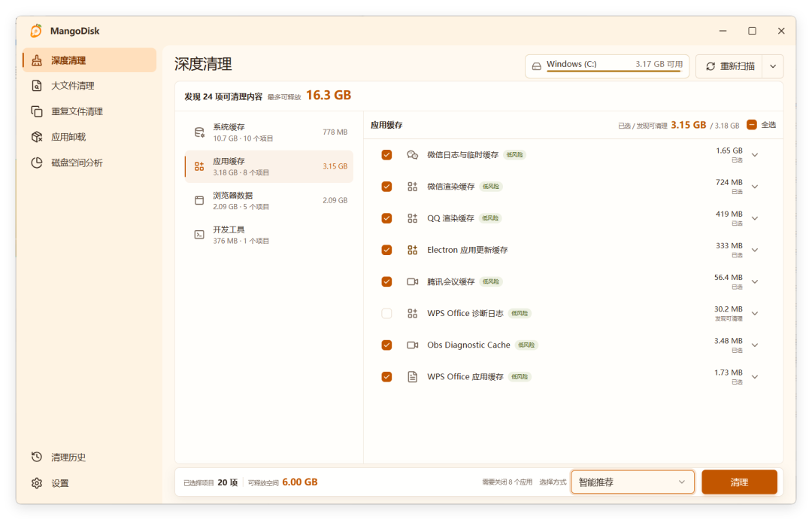The image size is (812, 520).
Task: Uncheck Obs Diagnostic Cache checkbox
Action: click(x=387, y=345)
